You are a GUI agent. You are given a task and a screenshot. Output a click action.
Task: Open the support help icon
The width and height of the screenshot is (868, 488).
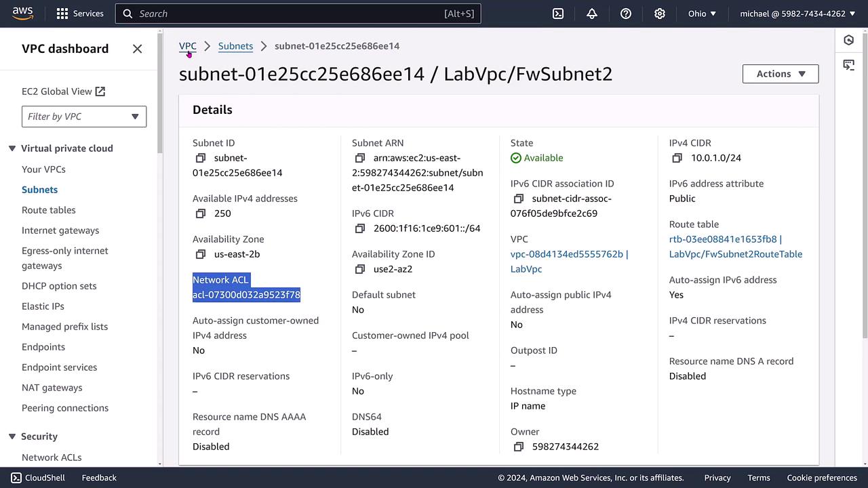(x=626, y=14)
